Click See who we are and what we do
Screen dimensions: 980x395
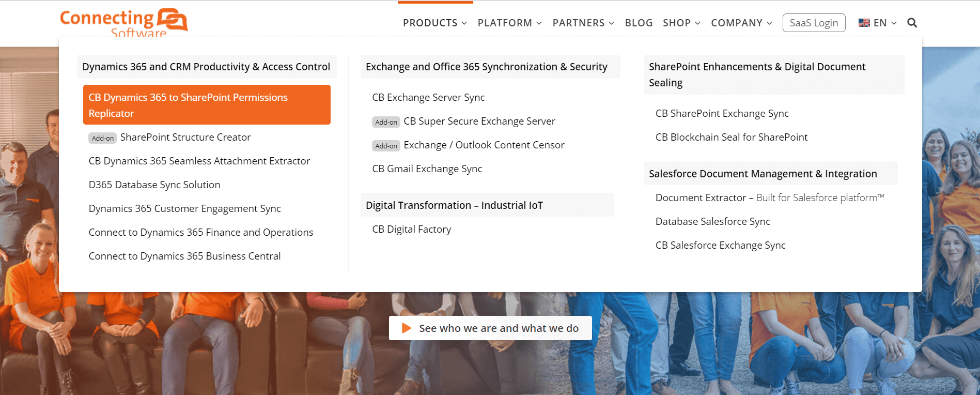click(x=490, y=328)
